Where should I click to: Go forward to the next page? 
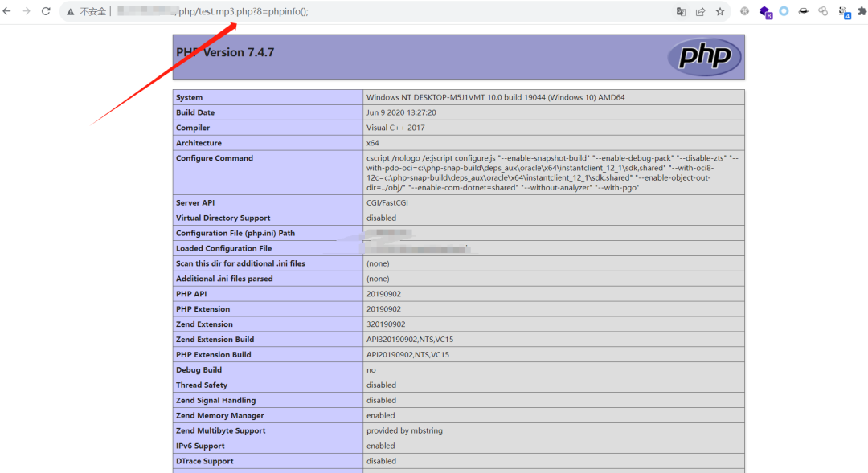tap(26, 11)
